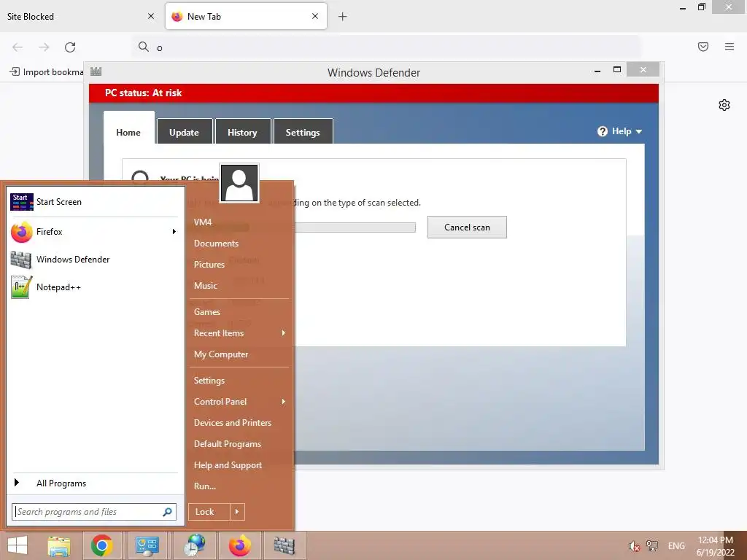The height and width of the screenshot is (560, 747).
Task: Click the scan progress bar
Action: pyautogui.click(x=355, y=227)
